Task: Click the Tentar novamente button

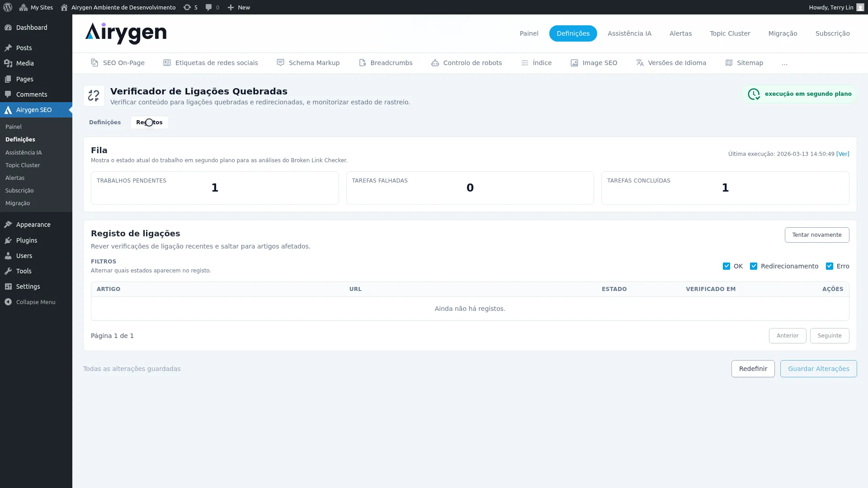Action: point(816,235)
